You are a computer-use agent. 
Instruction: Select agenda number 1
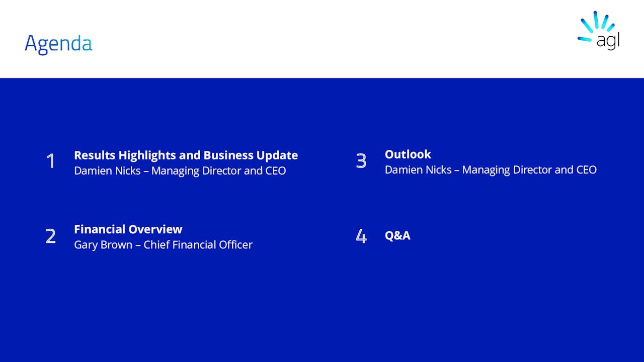[50, 161]
